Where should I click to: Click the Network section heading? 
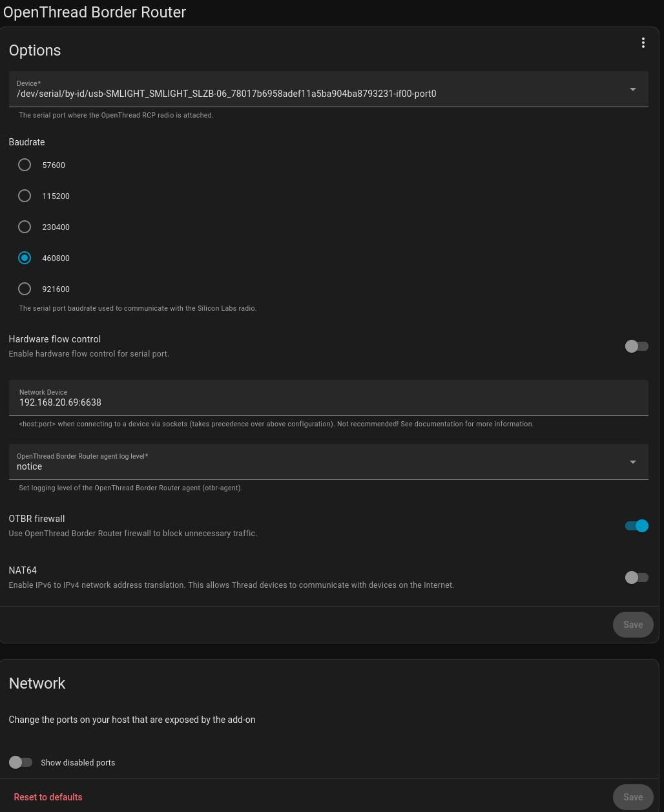tap(37, 683)
